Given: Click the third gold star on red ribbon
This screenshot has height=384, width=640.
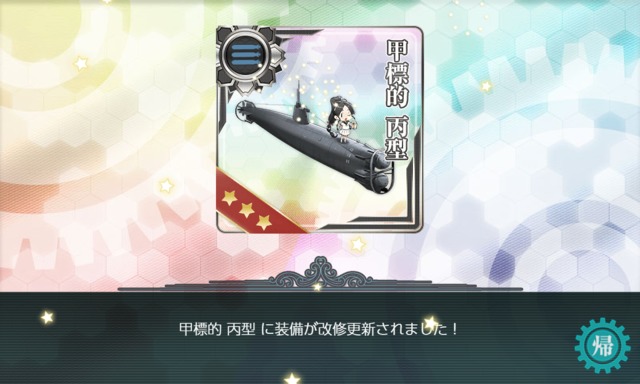Looking at the screenshot, I should click(264, 222).
